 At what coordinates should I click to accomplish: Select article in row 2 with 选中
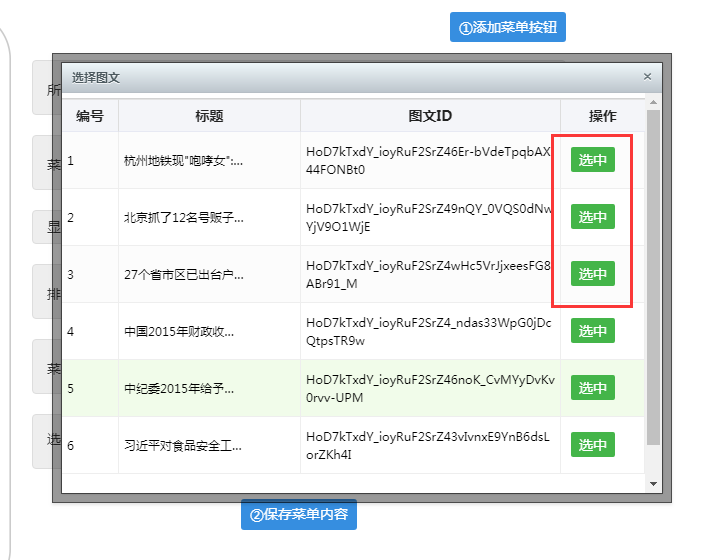(x=592, y=217)
